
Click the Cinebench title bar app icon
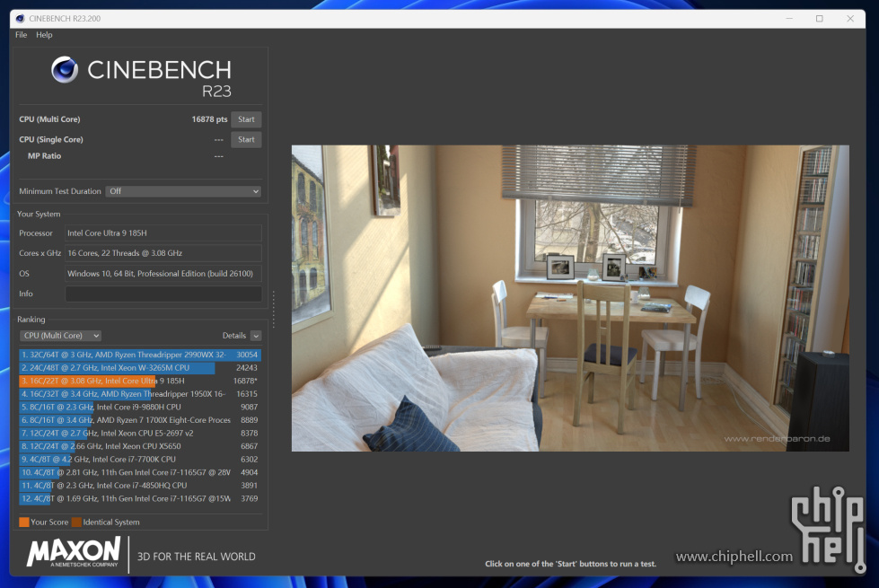20,19
